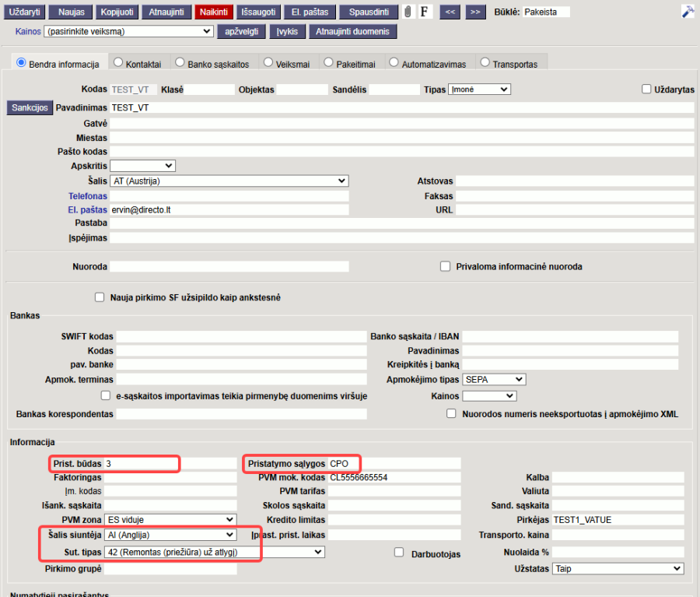
Task: Click the Klasė input field
Action: pos(209,90)
